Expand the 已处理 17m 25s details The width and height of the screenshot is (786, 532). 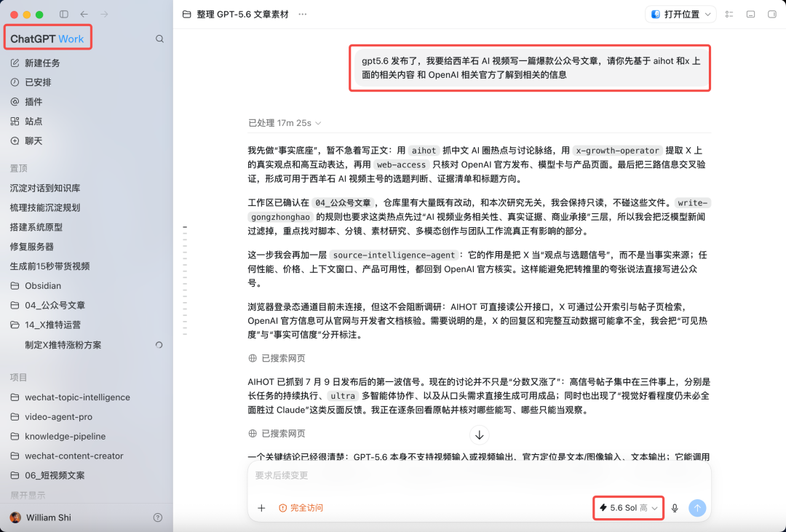285,123
